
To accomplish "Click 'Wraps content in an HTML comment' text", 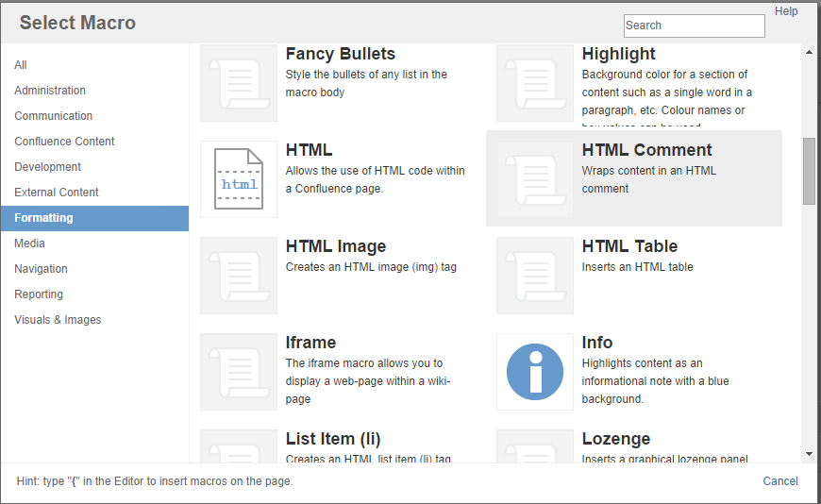I will point(648,179).
